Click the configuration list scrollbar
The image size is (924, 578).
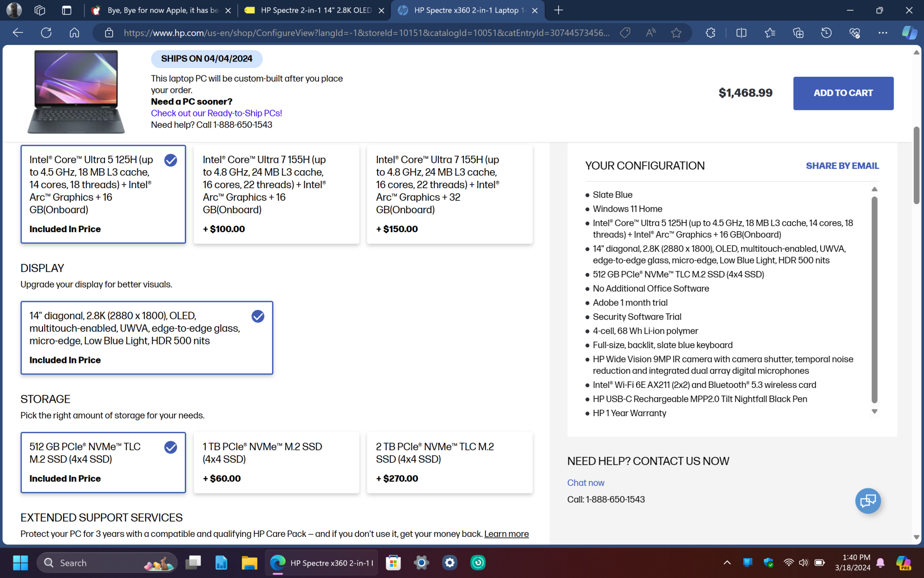(874, 300)
